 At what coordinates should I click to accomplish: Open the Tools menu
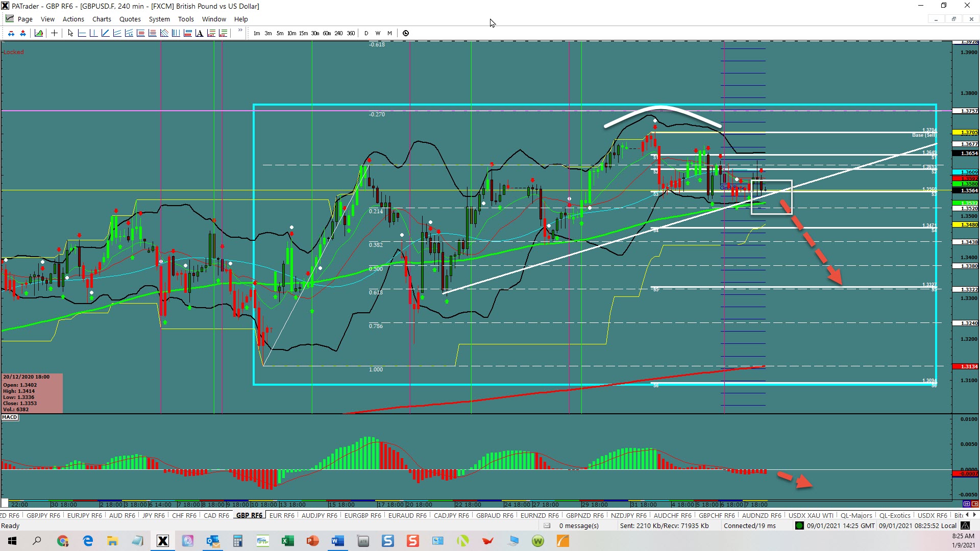pos(186,19)
